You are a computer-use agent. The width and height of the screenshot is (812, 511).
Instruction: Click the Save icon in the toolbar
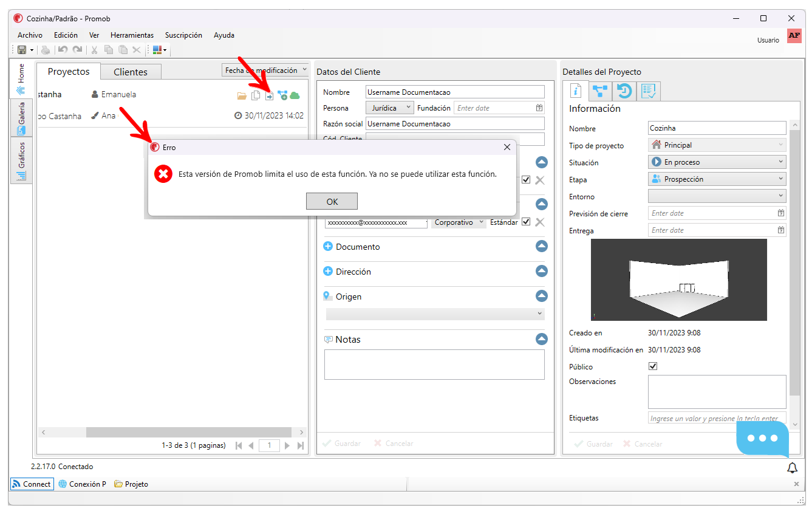[22, 50]
